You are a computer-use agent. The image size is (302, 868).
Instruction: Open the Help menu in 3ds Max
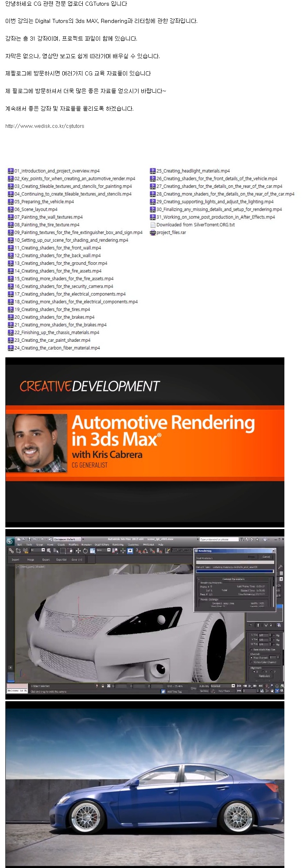161,545
